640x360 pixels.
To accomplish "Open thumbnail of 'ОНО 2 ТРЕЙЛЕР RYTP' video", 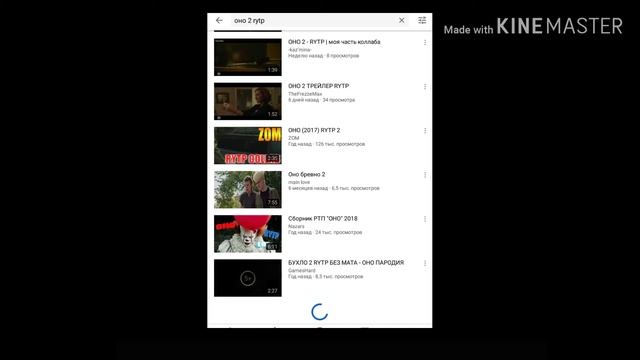I will [x=248, y=101].
